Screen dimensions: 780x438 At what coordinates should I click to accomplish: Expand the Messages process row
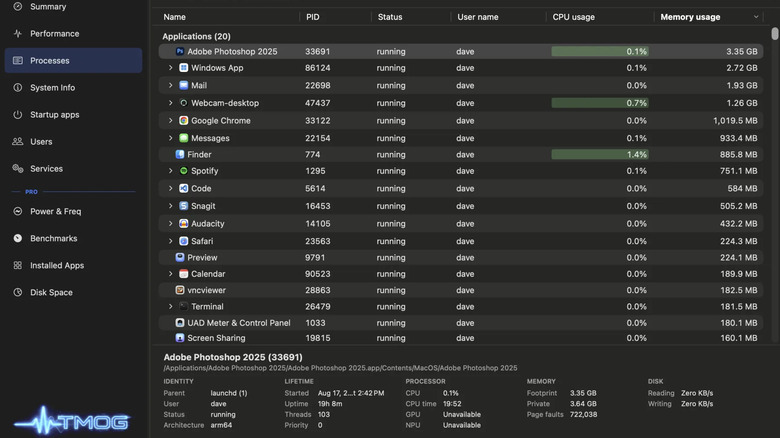pyautogui.click(x=170, y=138)
